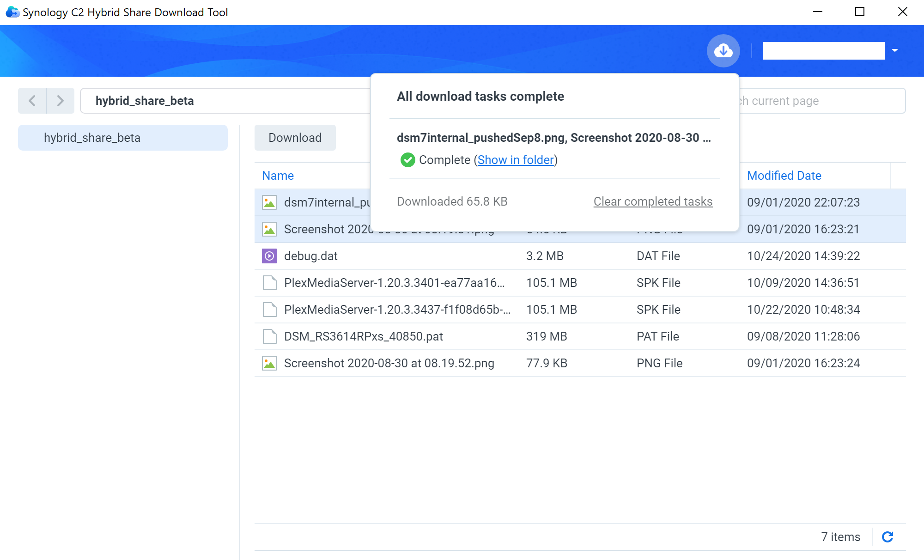
Task: Select DSM_RS3614RPxs_40850.pat file name
Action: tap(363, 336)
